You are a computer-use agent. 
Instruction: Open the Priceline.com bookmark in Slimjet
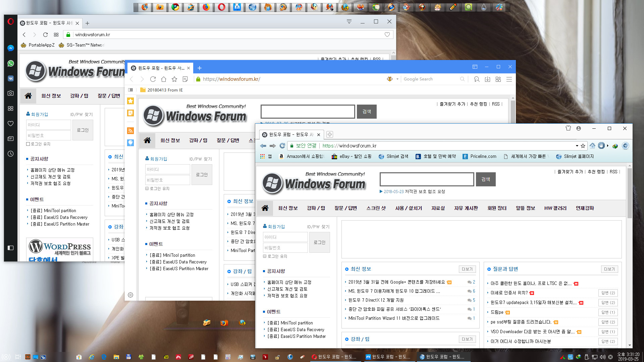pos(479,157)
